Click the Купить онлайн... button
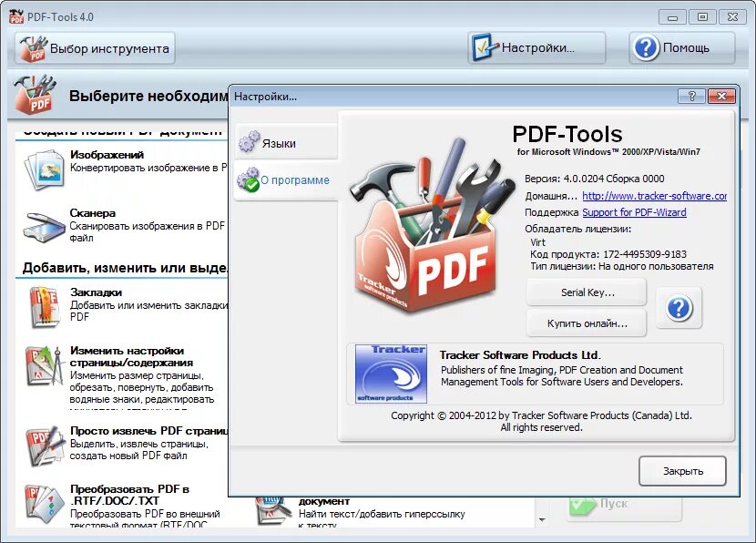This screenshot has width=756, height=543. 587,323
